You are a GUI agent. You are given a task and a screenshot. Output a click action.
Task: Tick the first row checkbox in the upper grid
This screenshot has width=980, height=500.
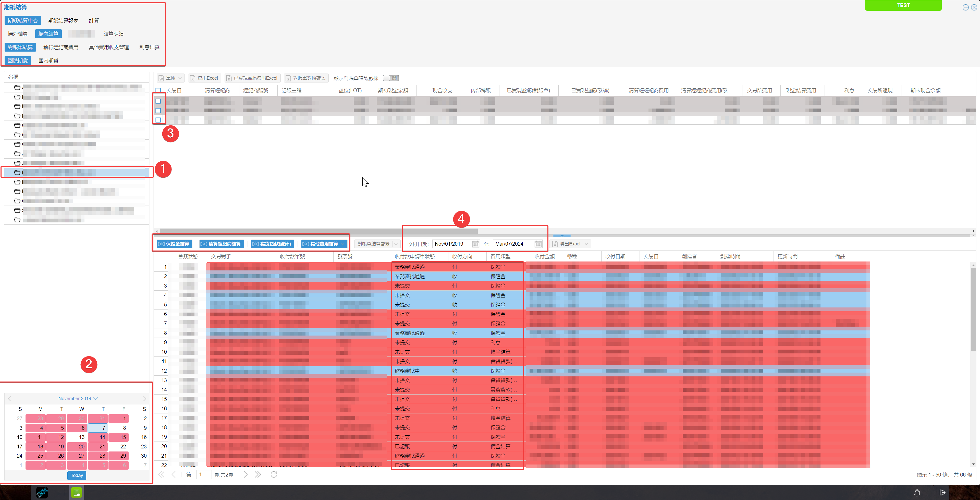pyautogui.click(x=158, y=101)
